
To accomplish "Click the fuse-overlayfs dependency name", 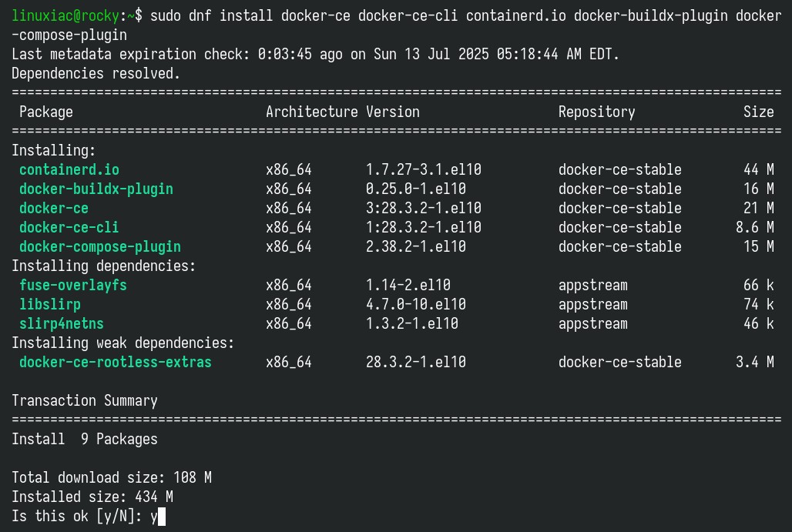I will pos(72,285).
